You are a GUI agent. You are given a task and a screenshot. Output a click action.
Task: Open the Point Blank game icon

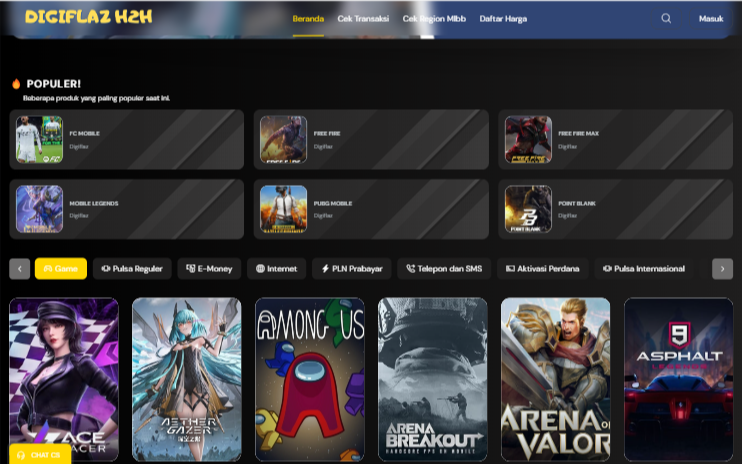528,209
